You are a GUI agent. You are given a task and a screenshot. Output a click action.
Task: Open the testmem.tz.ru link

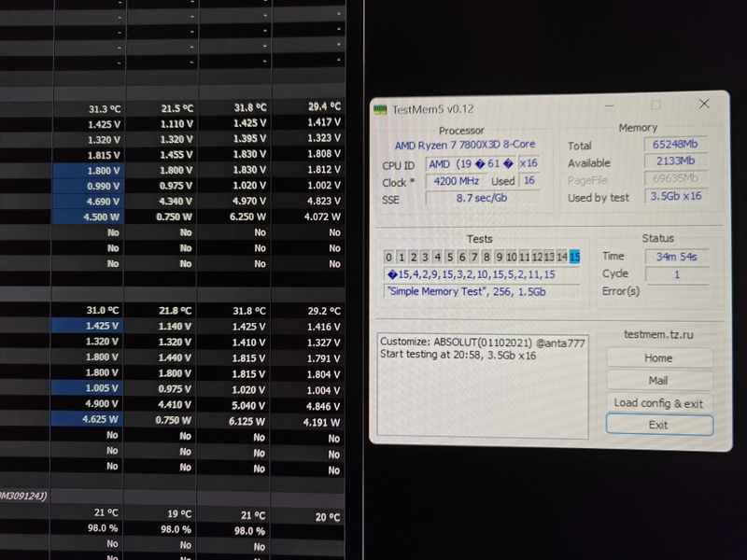tap(658, 334)
